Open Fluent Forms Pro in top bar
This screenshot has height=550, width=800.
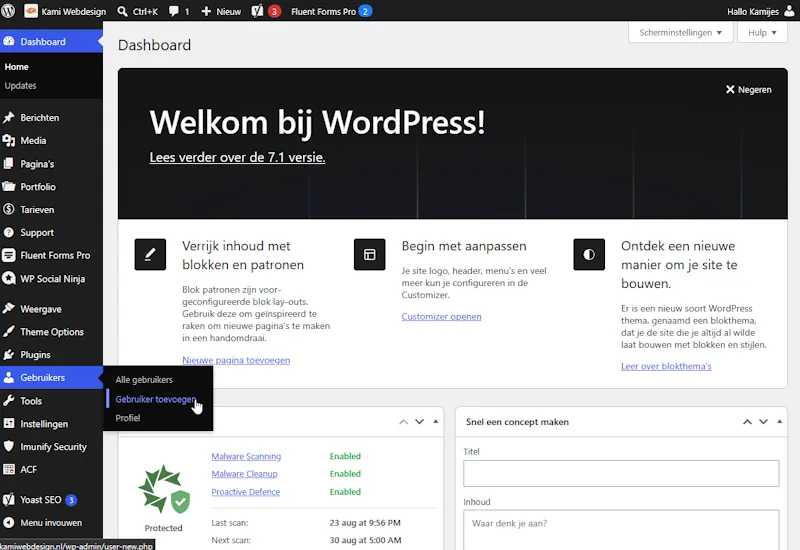tap(332, 11)
